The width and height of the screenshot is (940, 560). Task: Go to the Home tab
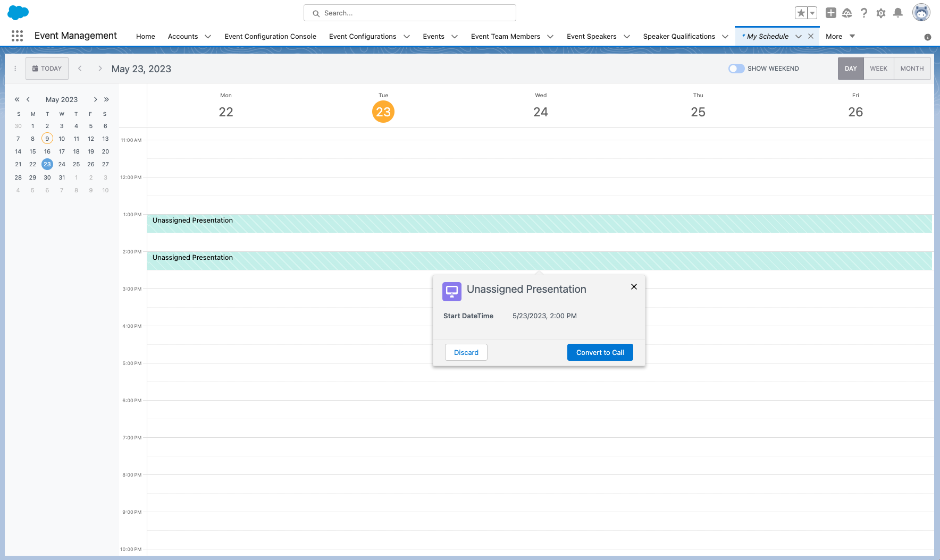(x=145, y=36)
